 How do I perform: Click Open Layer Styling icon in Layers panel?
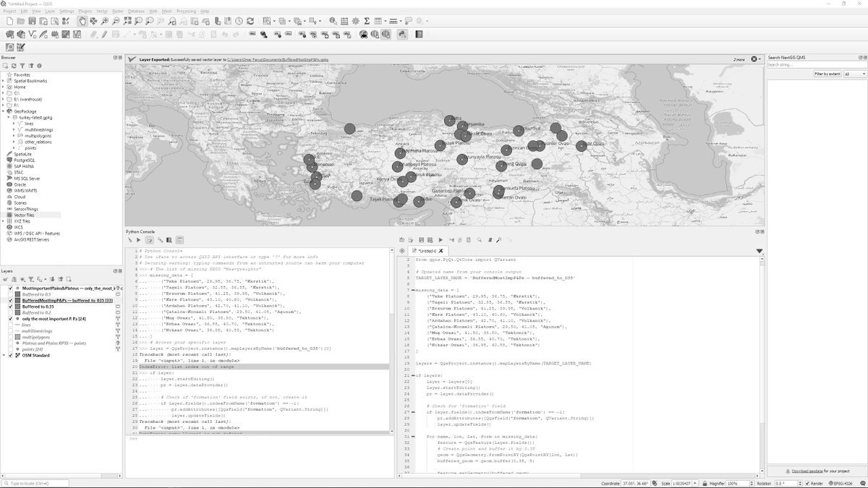point(5,279)
